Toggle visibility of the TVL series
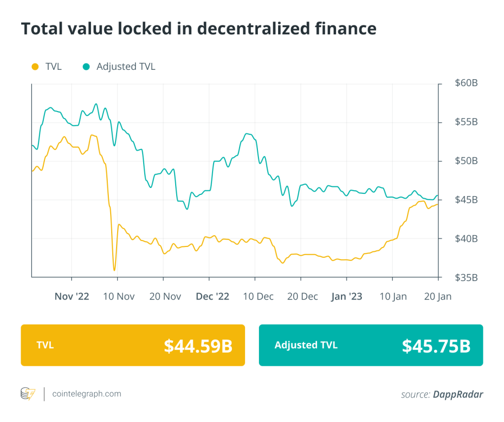The width and height of the screenshot is (504, 422). (x=47, y=66)
